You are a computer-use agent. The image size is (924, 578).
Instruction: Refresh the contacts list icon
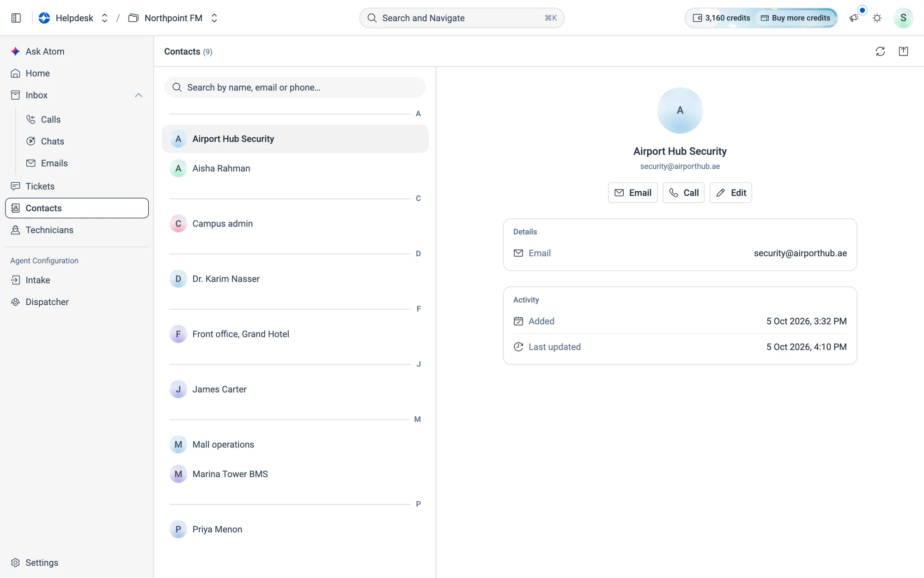(880, 51)
